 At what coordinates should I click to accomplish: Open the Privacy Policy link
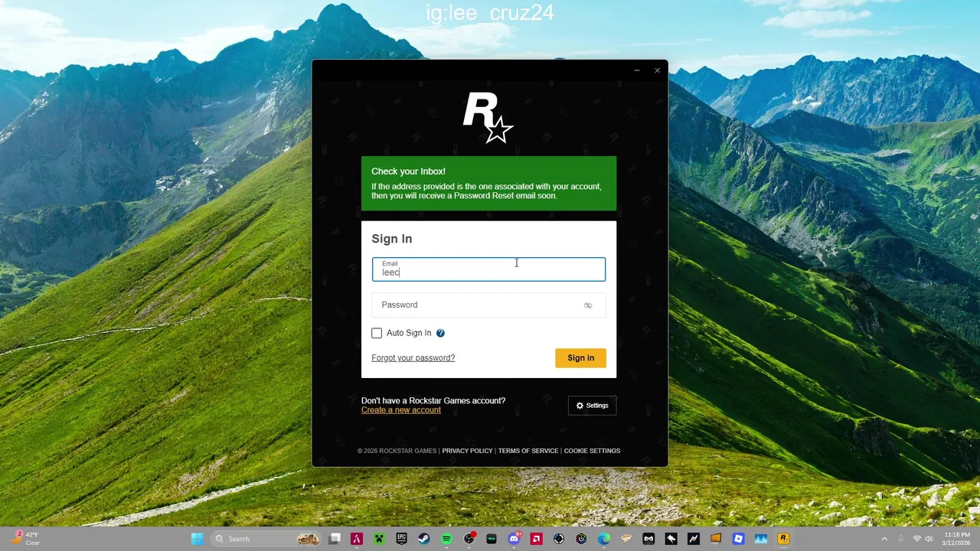pyautogui.click(x=467, y=451)
